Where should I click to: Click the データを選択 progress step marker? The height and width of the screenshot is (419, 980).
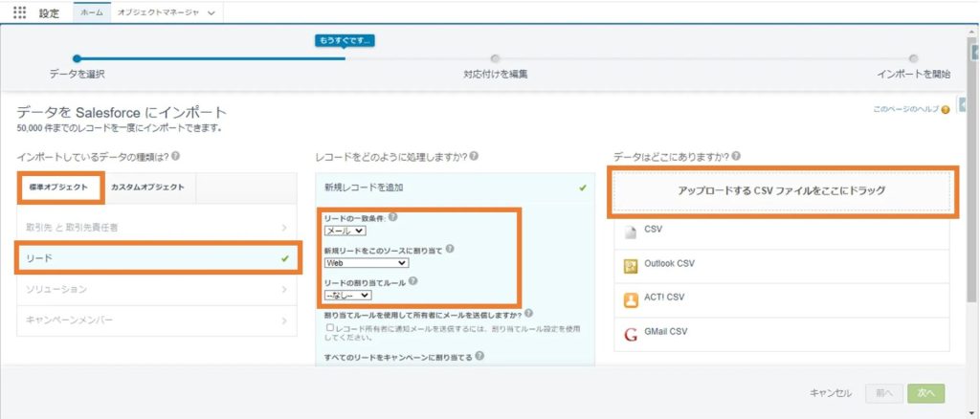point(78,58)
